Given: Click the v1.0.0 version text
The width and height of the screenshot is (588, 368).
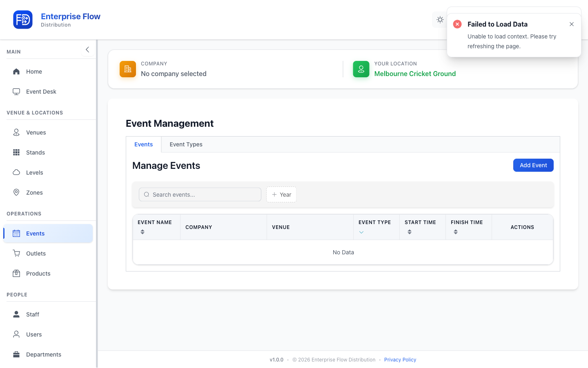Looking at the screenshot, I should point(276,360).
